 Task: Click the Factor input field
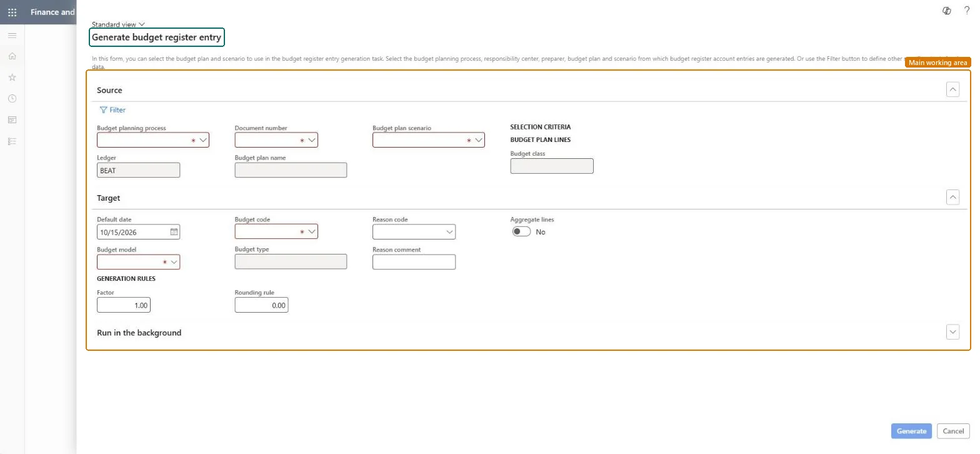tap(124, 305)
